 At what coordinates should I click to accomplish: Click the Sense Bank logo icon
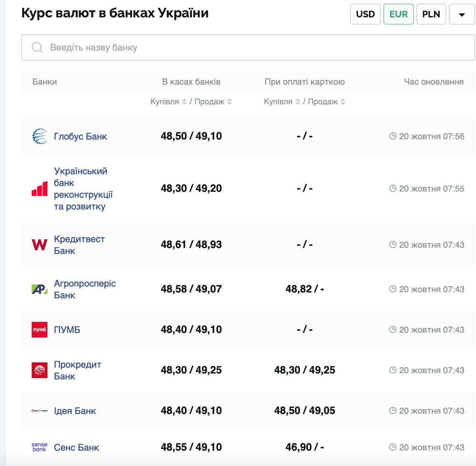click(39, 447)
